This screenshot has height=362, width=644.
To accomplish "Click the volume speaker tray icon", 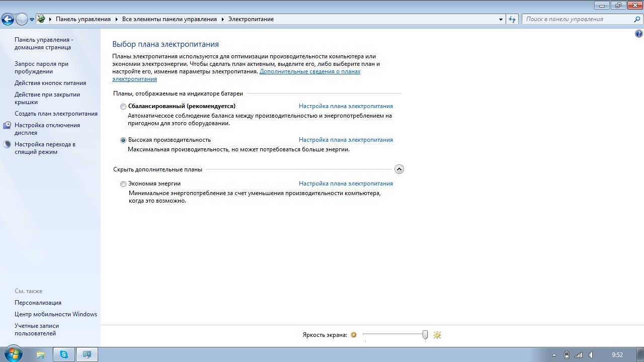I will [x=591, y=355].
